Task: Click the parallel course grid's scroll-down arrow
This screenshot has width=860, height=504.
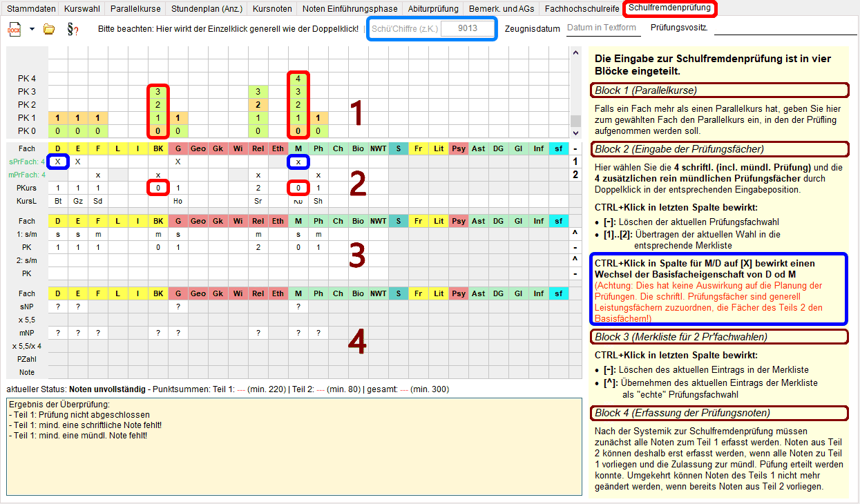Action: click(x=575, y=131)
